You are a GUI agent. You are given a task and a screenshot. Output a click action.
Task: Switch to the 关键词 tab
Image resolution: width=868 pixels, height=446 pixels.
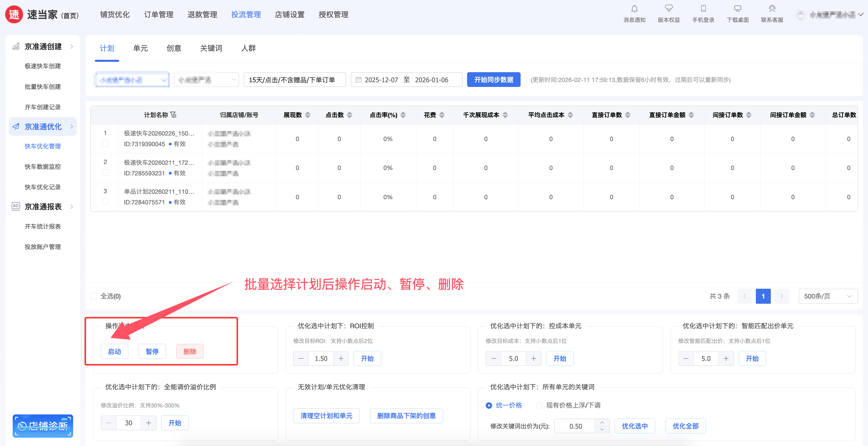click(x=211, y=48)
